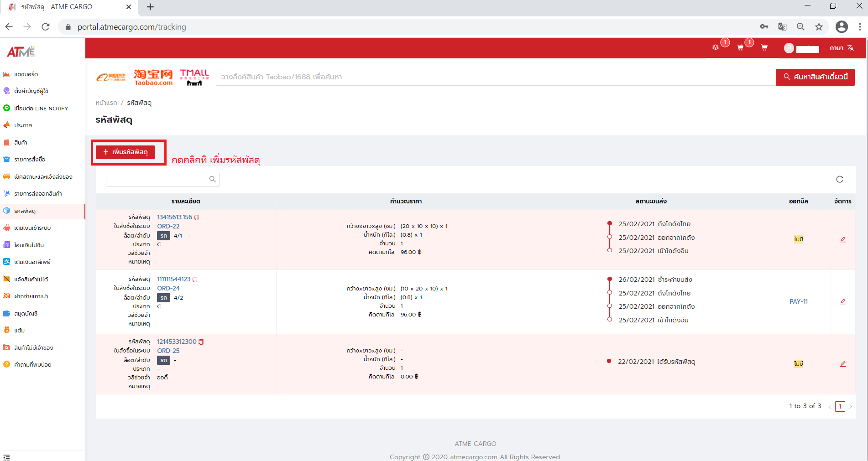The height and width of the screenshot is (461, 868).
Task: Bookmark this page with the star icon
Action: click(x=819, y=27)
